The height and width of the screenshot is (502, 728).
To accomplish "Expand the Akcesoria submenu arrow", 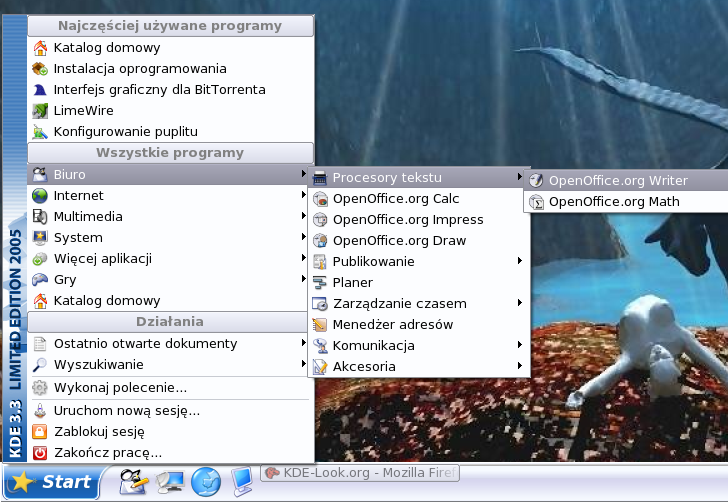I will pos(520,366).
